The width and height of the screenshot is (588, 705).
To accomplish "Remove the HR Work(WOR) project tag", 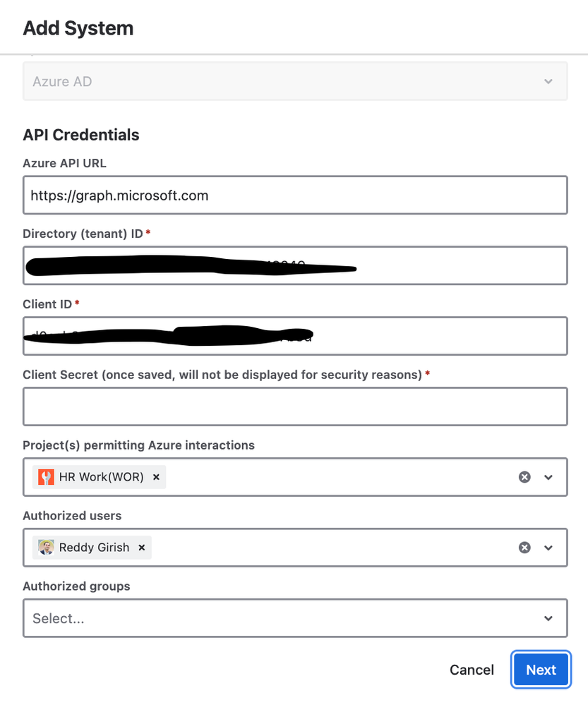I will (x=156, y=477).
